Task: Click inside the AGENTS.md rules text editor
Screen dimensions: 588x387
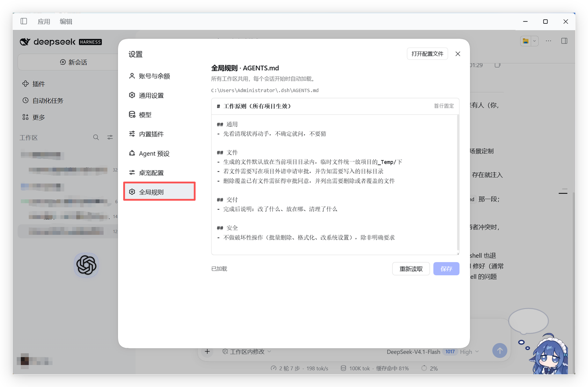Action: coord(335,185)
